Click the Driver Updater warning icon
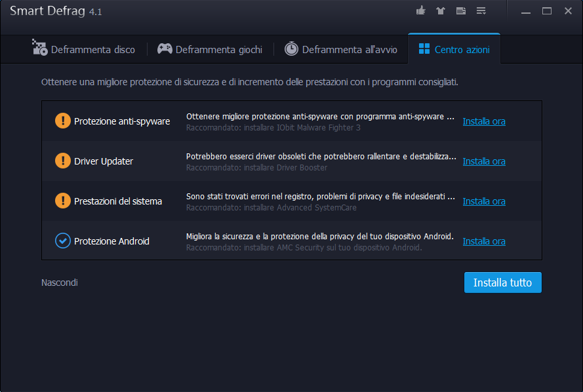 click(63, 161)
